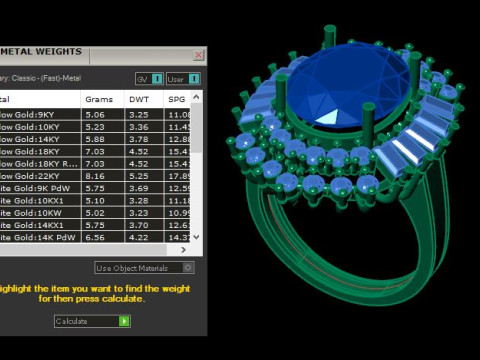Click the METAL WEIGHTS title bar

point(103,55)
